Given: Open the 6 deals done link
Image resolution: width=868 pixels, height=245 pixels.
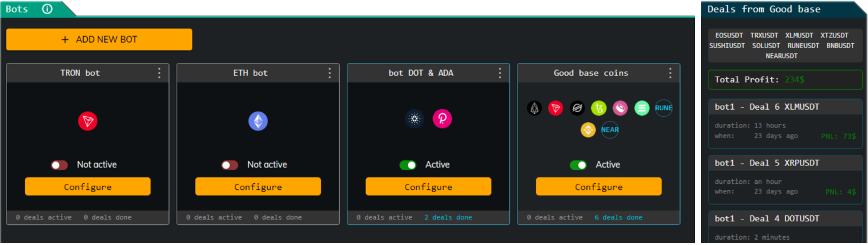Looking at the screenshot, I should point(618,218).
